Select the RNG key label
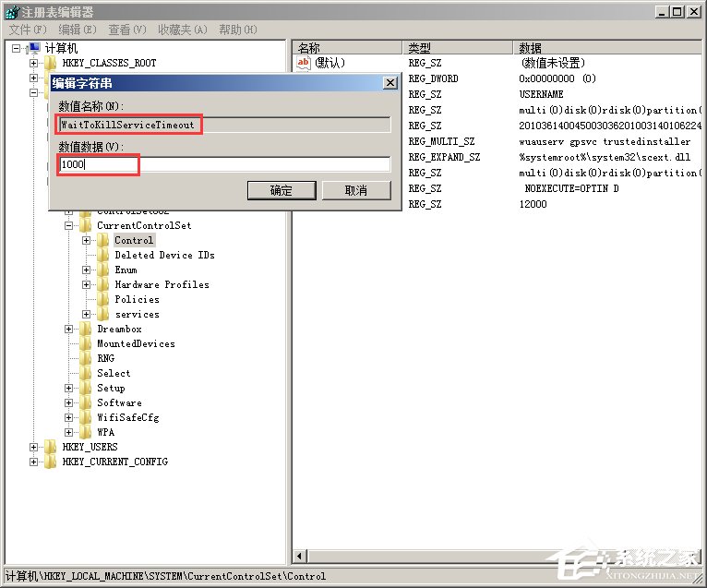The width and height of the screenshot is (707, 588). (106, 358)
